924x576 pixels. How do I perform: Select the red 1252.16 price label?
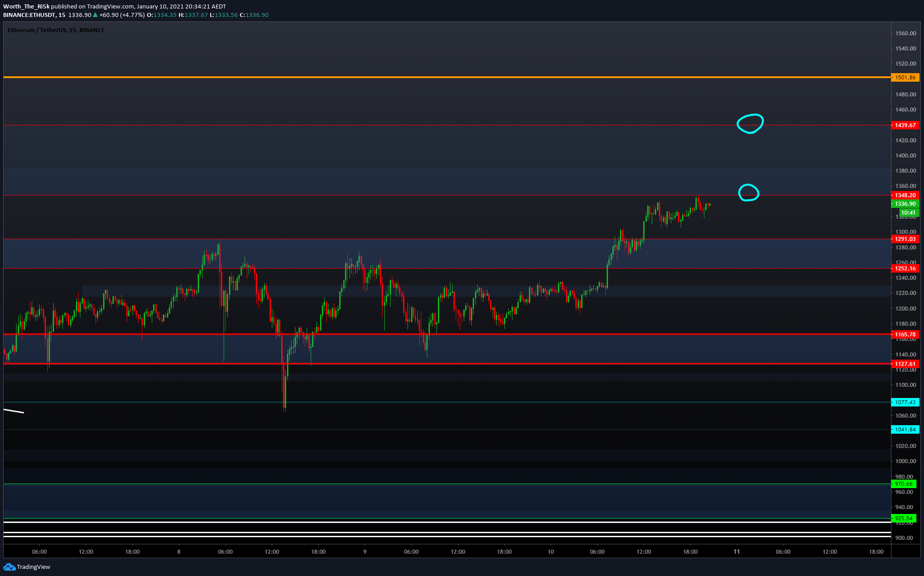905,268
